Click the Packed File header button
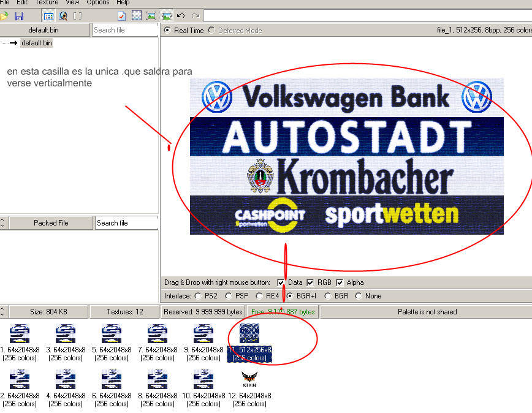The width and height of the screenshot is (532, 413). 51,223
